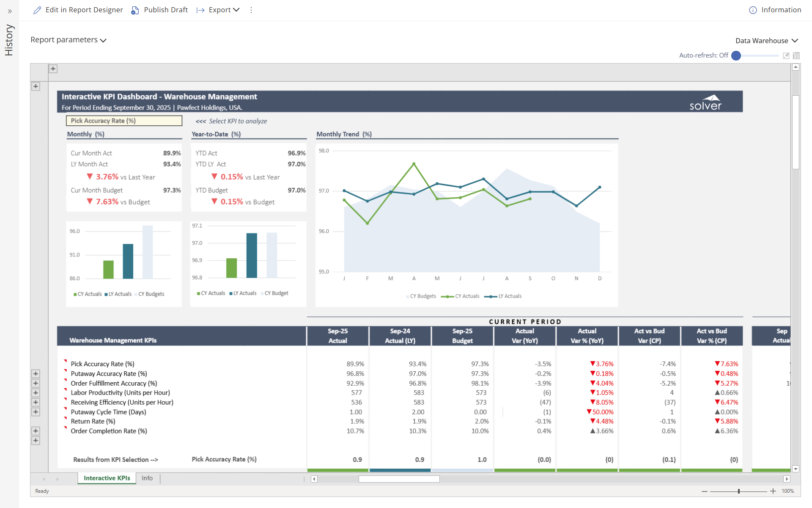This screenshot has height=508, width=812.
Task: Click the Information icon
Action: (753, 10)
